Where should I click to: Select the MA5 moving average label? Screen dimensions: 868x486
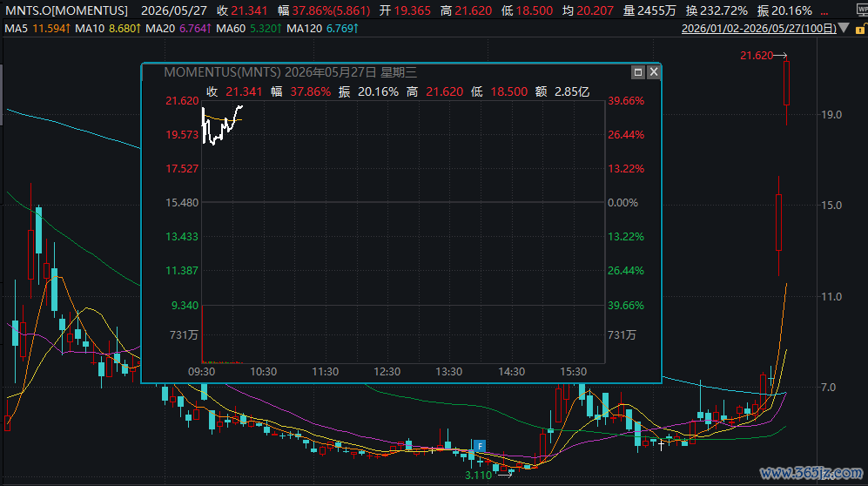(37, 28)
